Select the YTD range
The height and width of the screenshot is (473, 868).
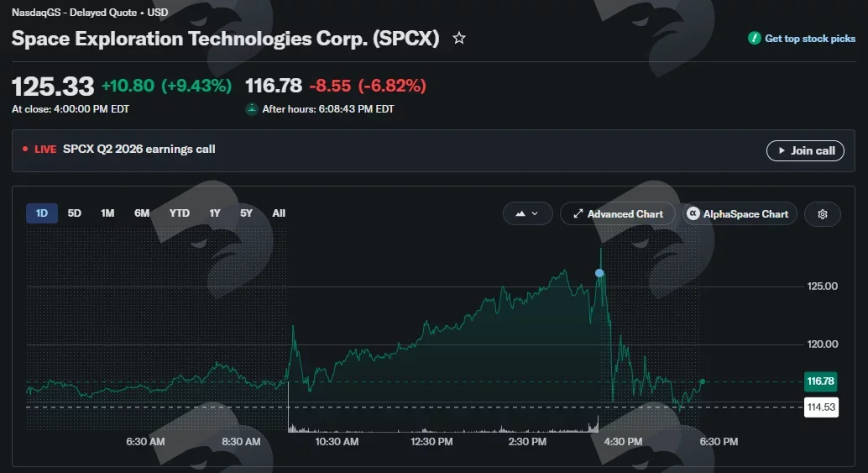click(180, 213)
